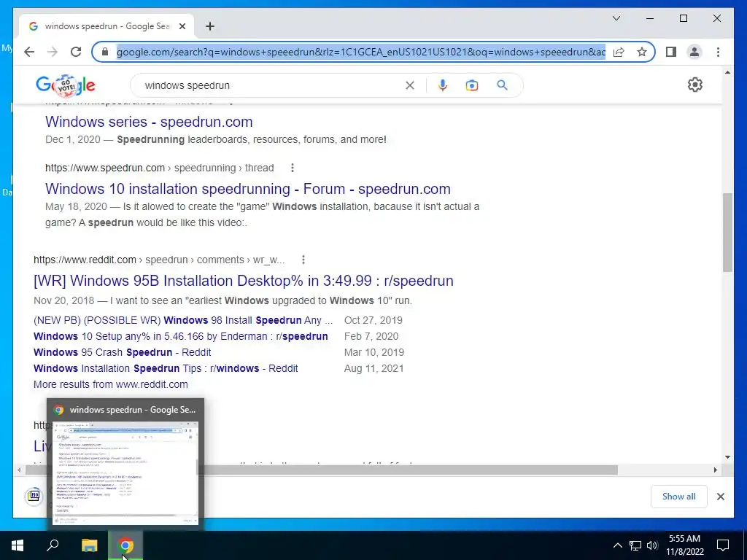Screen dimensions: 747x560
Task: Open the Chrome side panel icon
Action: (x=671, y=52)
